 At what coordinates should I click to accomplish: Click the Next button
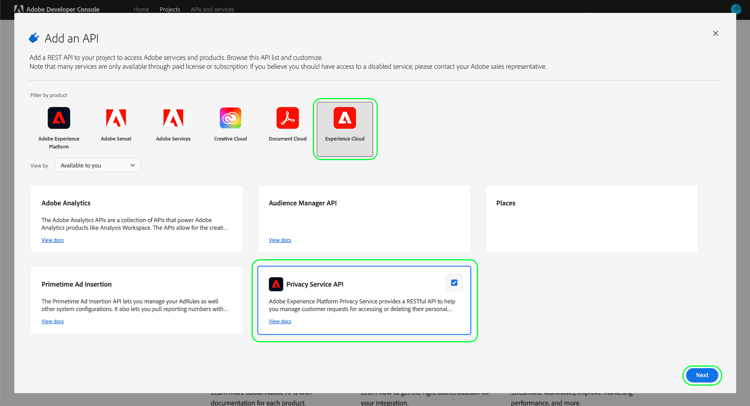tap(702, 375)
